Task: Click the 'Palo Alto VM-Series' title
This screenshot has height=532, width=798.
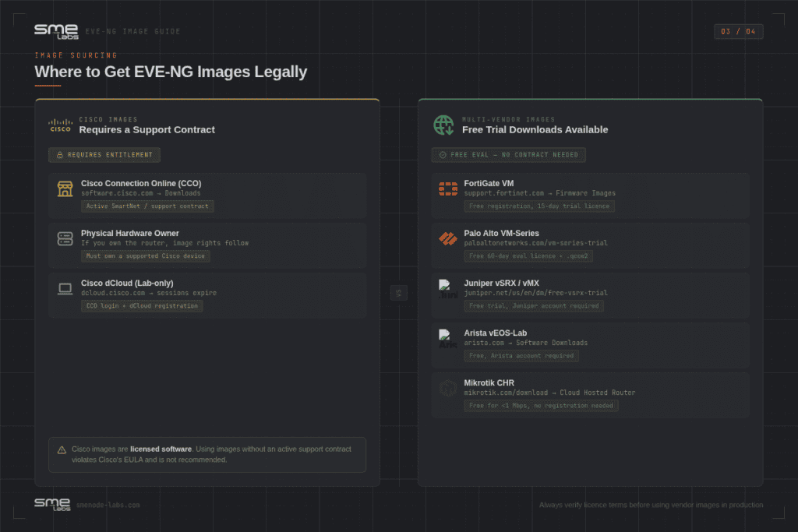Action: 501,233
